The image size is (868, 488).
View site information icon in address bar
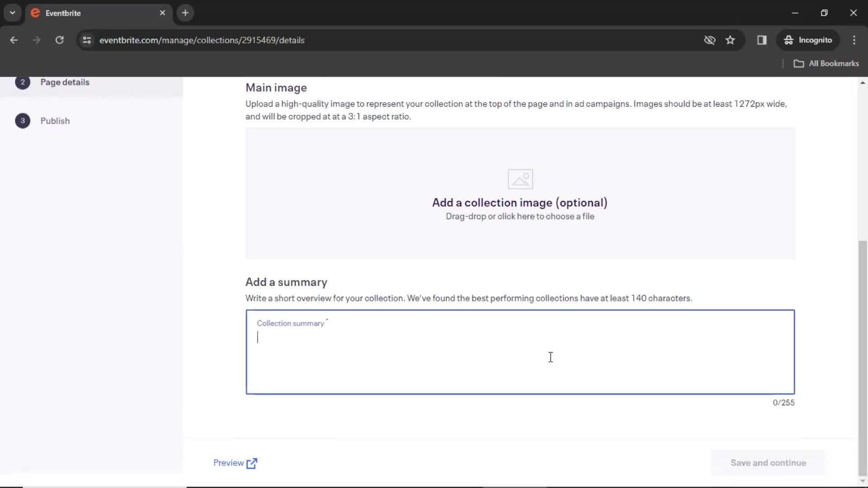pyautogui.click(x=87, y=40)
